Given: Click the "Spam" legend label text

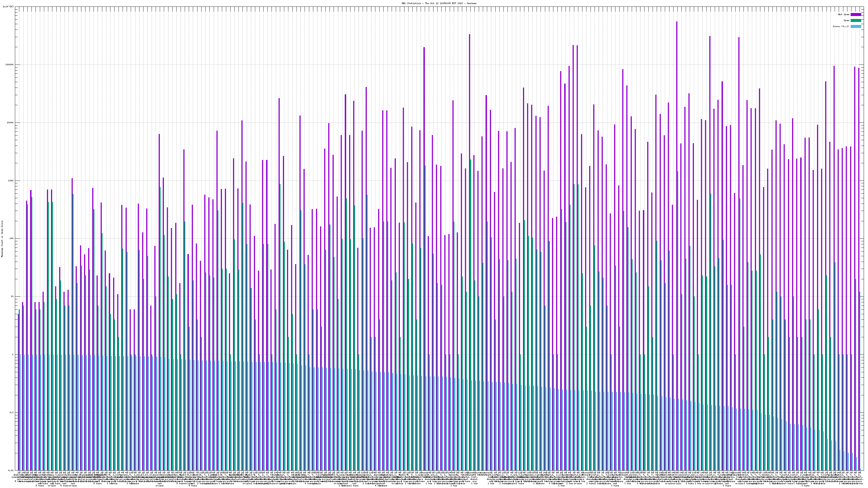Looking at the screenshot, I should click(x=846, y=21).
